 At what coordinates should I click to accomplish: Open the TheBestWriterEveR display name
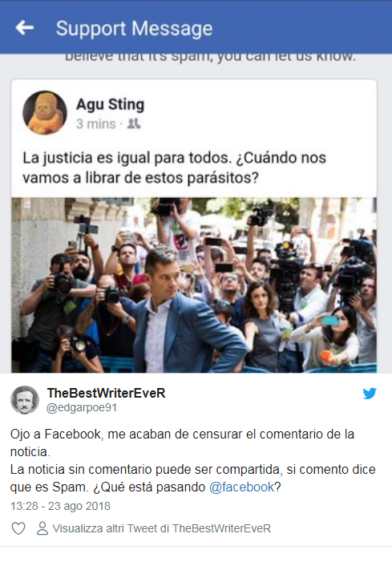point(106,393)
